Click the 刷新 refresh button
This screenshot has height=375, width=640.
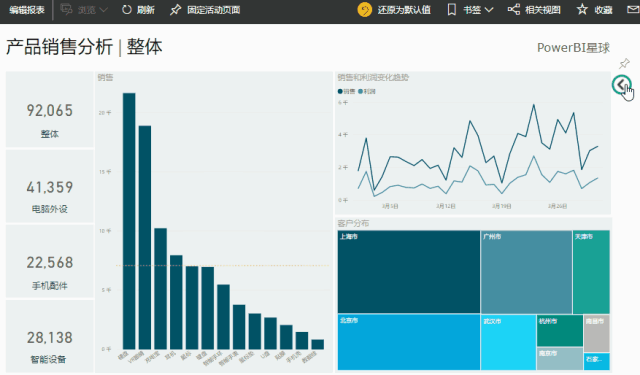click(x=138, y=10)
